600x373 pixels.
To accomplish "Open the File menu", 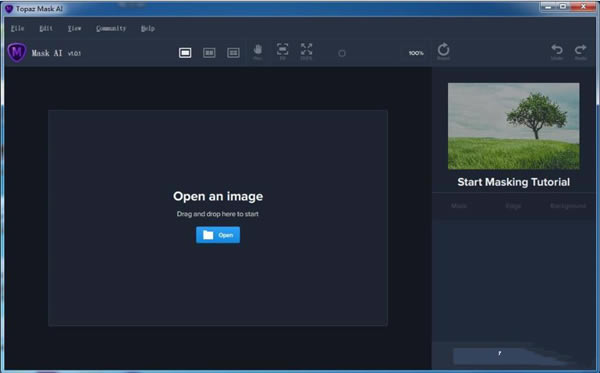I will point(17,28).
